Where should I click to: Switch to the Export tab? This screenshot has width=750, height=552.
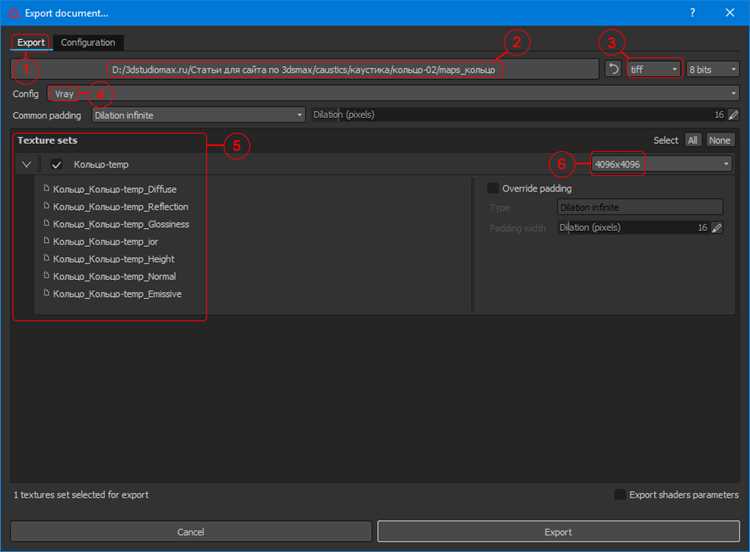click(x=31, y=43)
